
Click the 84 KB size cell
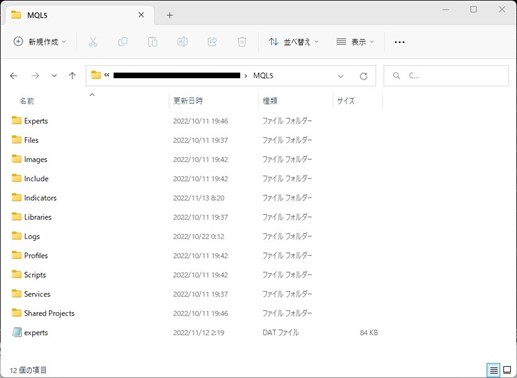(x=369, y=332)
